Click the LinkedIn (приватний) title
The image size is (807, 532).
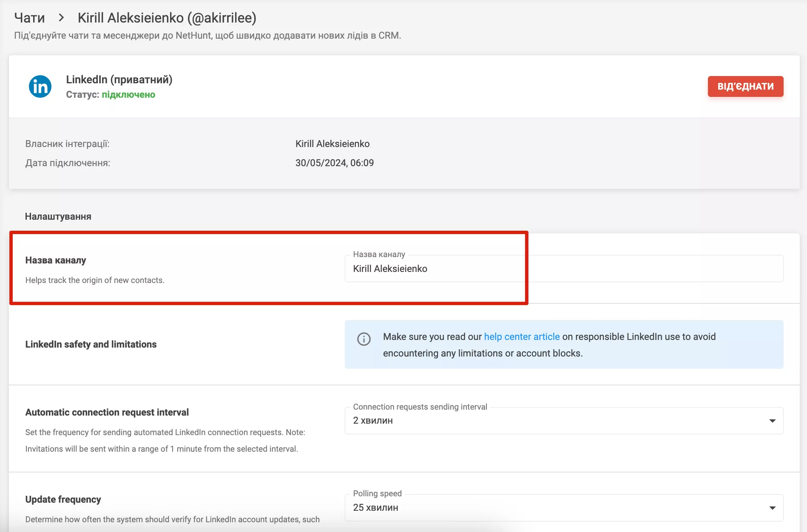[119, 79]
